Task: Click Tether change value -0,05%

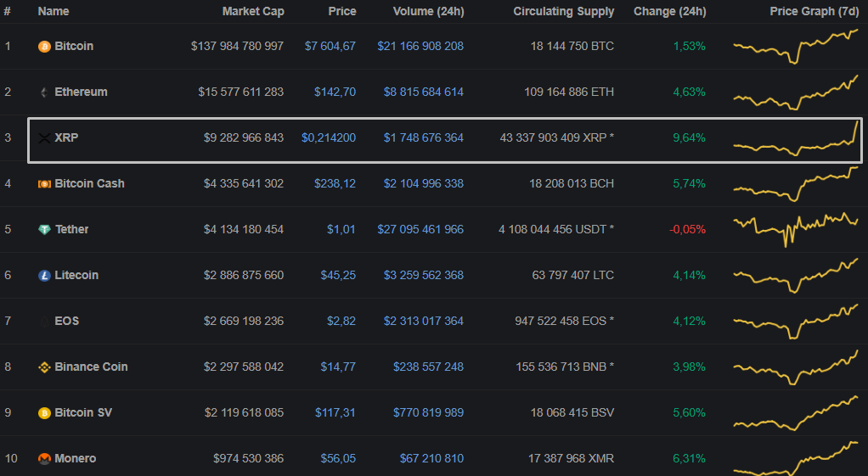Action: tap(688, 229)
